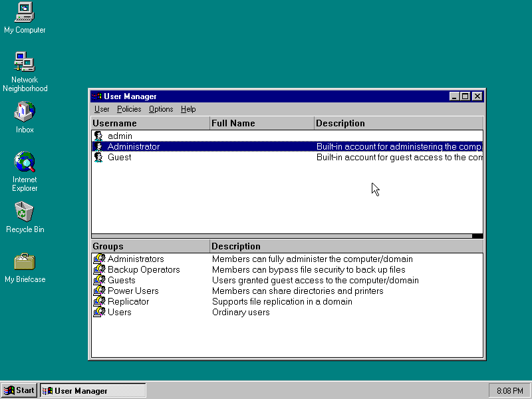Select the admin user name

pos(120,136)
